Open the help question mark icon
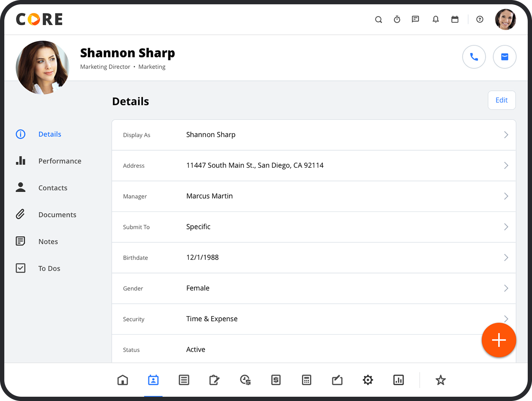The width and height of the screenshot is (532, 401). (480, 19)
